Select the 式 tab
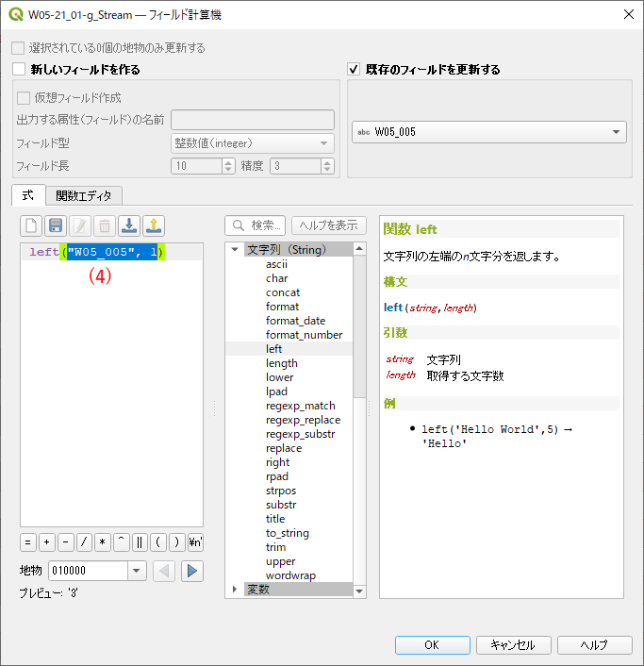This screenshot has height=666, width=644. pos(27,195)
